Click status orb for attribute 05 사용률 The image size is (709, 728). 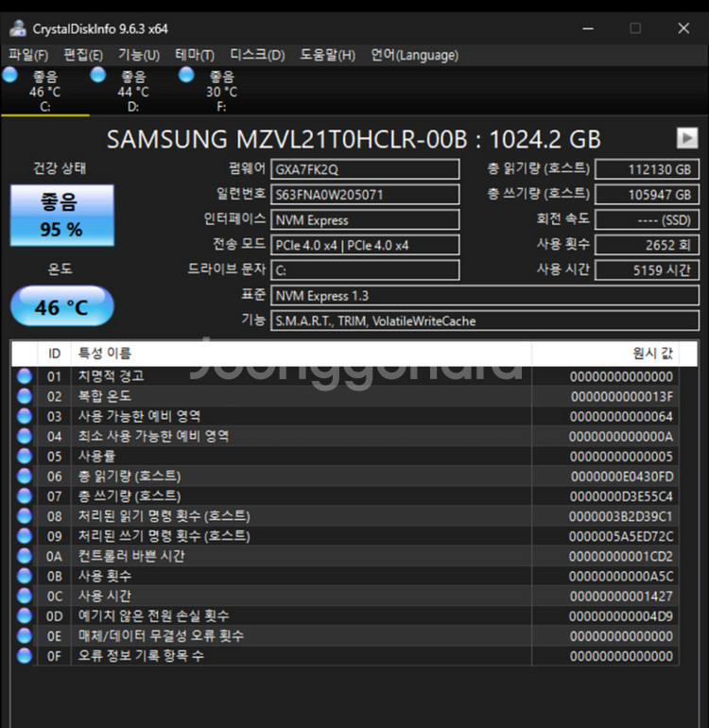tap(25, 456)
